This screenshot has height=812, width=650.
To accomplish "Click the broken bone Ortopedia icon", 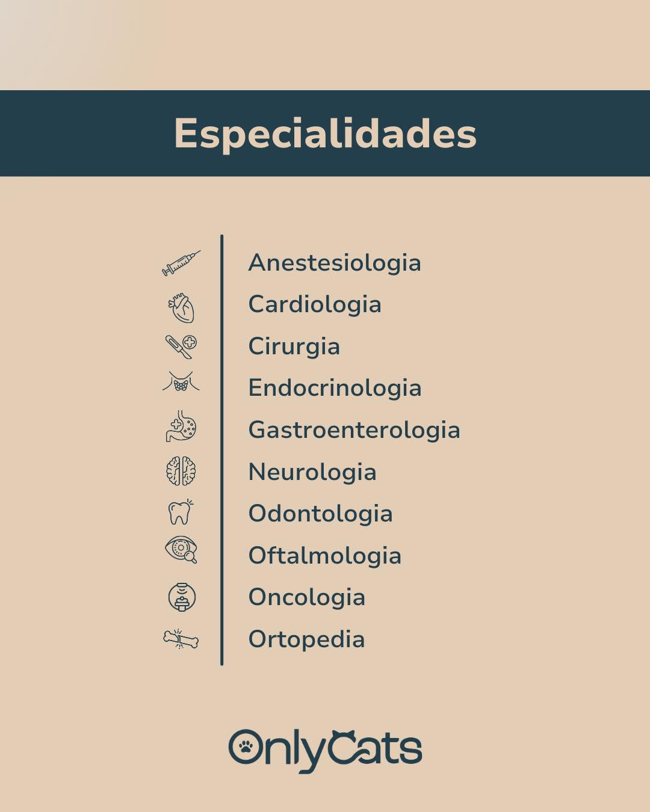I will click(x=181, y=639).
